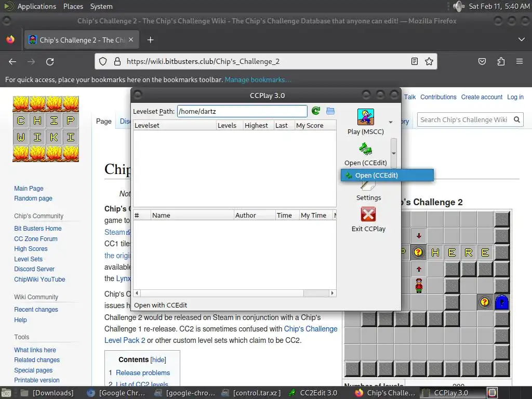Click site security shield icon

103,61
